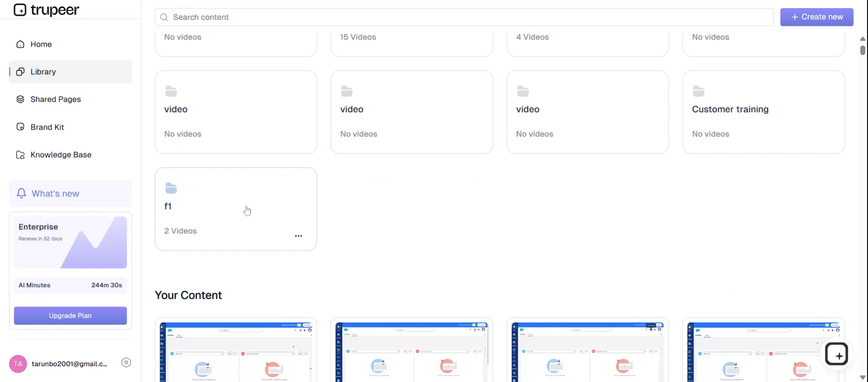Open the What's new panel
The image size is (868, 382).
point(70,193)
